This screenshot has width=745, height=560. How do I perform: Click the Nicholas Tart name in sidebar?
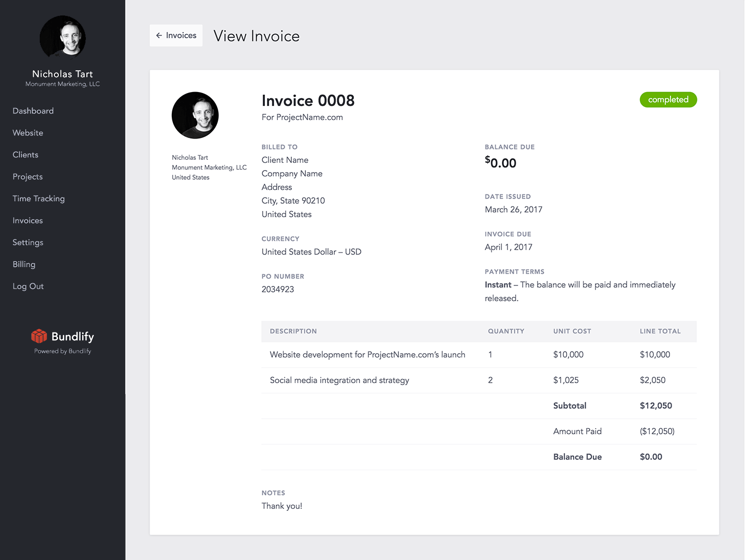(x=63, y=74)
